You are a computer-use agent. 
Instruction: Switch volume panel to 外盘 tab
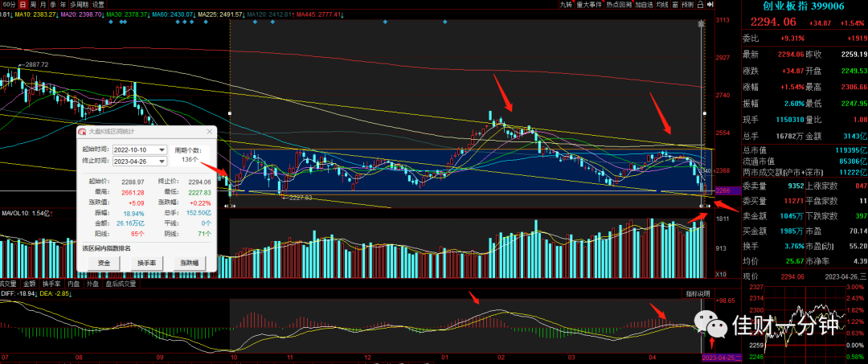click(x=92, y=283)
